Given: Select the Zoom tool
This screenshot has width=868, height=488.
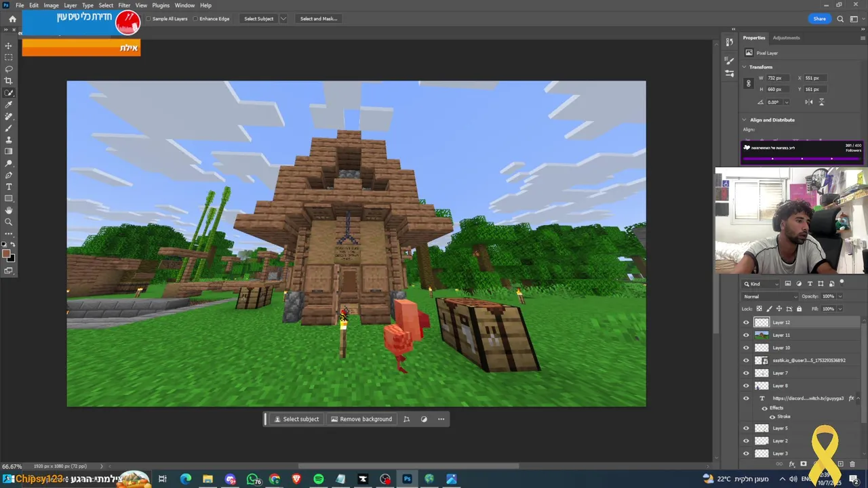Looking at the screenshot, I should (9, 222).
